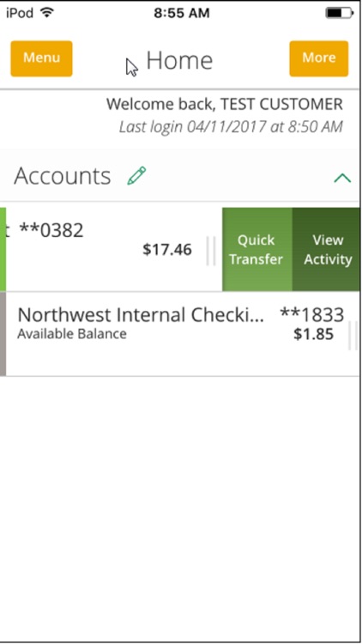Click the pencil edit icon beside Accounts

point(136,175)
